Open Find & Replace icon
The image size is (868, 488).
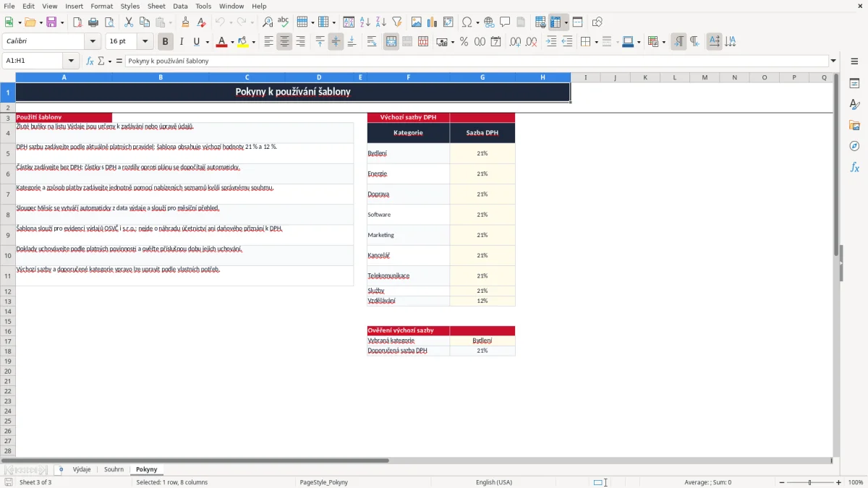(x=268, y=22)
